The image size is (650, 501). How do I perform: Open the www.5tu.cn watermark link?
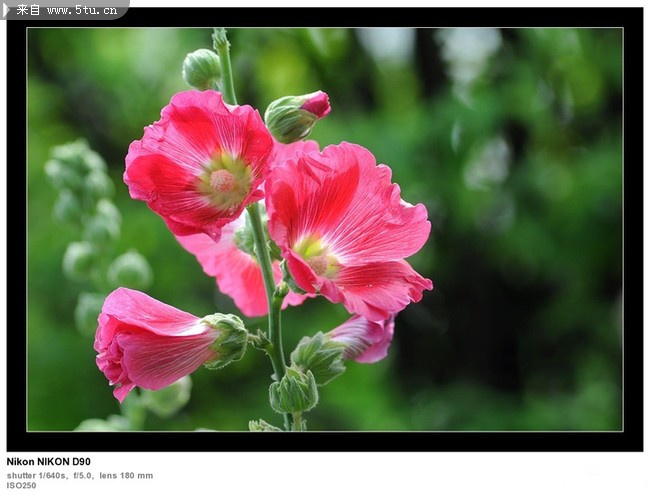pos(83,10)
